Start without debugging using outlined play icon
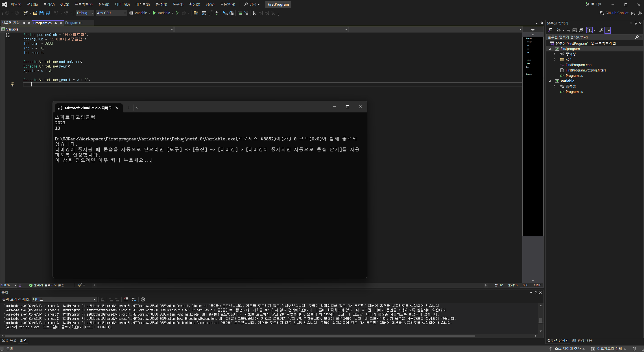The width and height of the screenshot is (644, 352). (177, 13)
